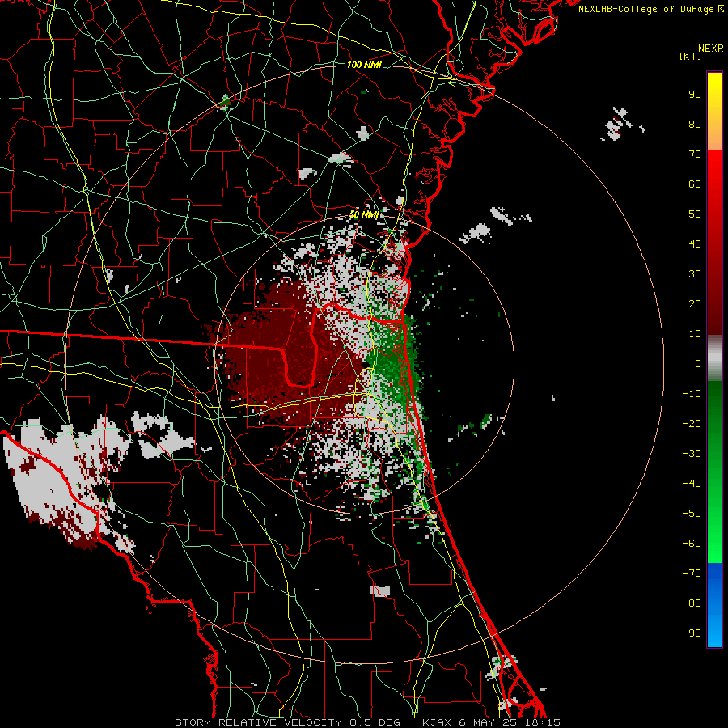The width and height of the screenshot is (728, 728).
Task: Click the 100 NMI range ring label
Action: click(364, 65)
